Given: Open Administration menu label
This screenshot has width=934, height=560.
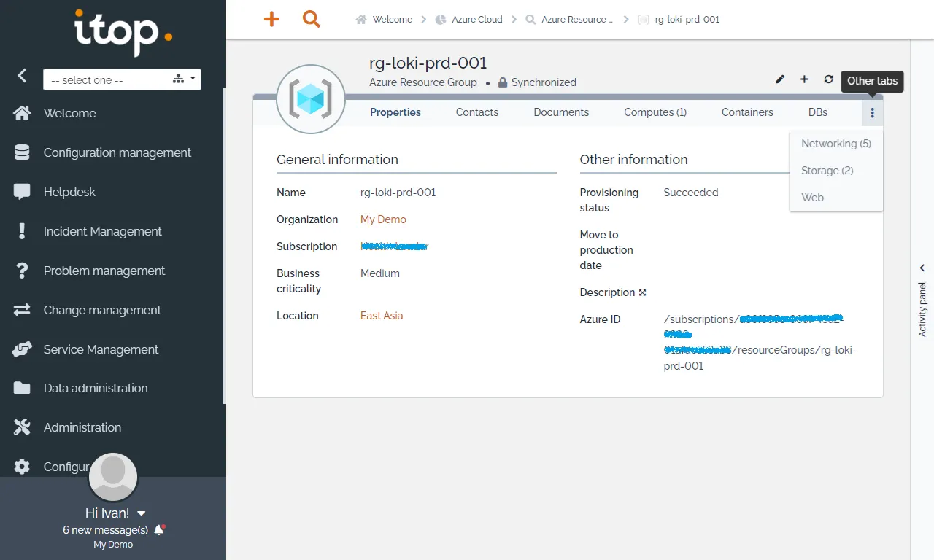Looking at the screenshot, I should pyautogui.click(x=82, y=427).
